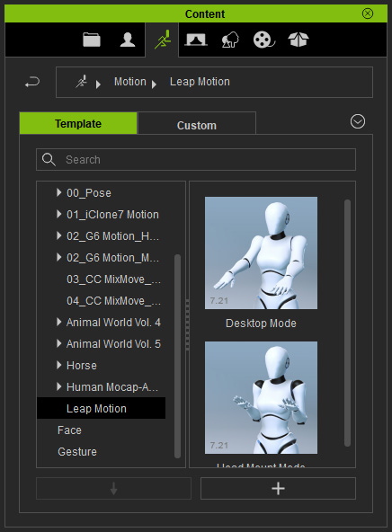Image resolution: width=392 pixels, height=532 pixels.
Task: Open the Set tree and prop category
Action: click(x=230, y=40)
